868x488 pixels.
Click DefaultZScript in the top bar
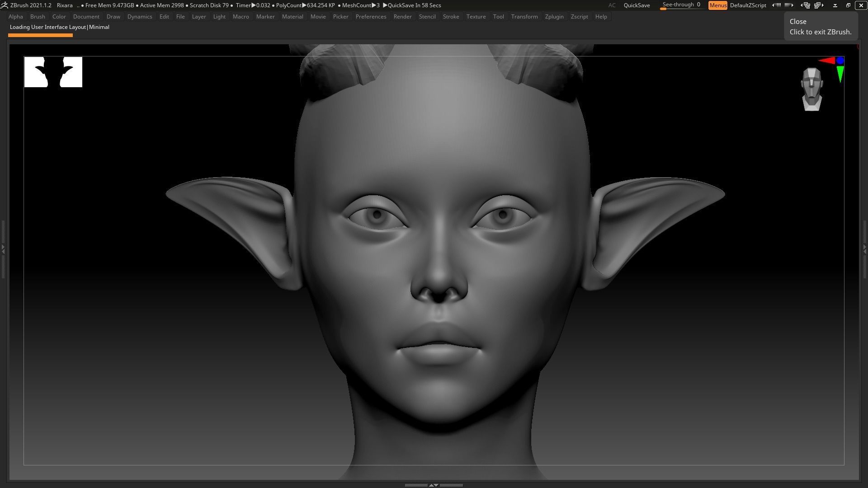point(748,5)
